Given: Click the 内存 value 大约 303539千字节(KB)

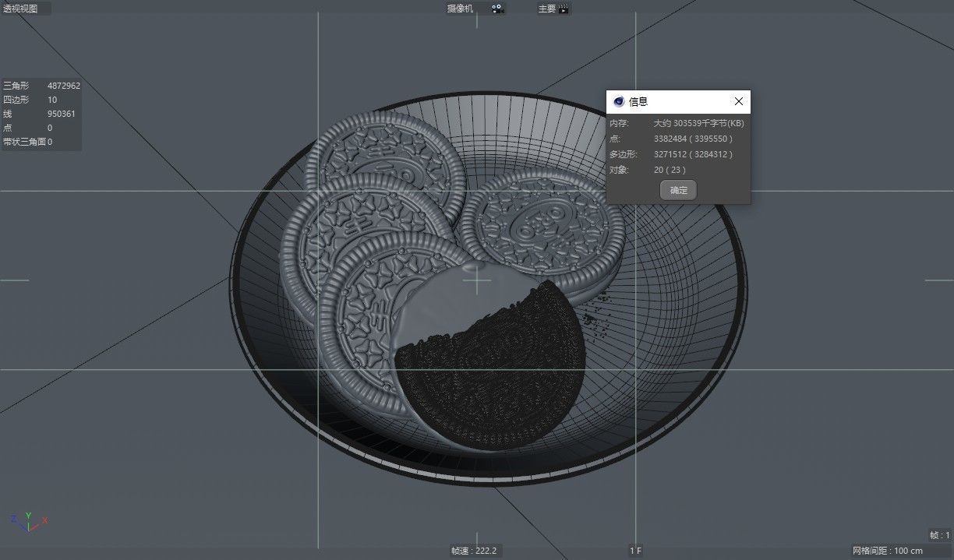Looking at the screenshot, I should (698, 123).
